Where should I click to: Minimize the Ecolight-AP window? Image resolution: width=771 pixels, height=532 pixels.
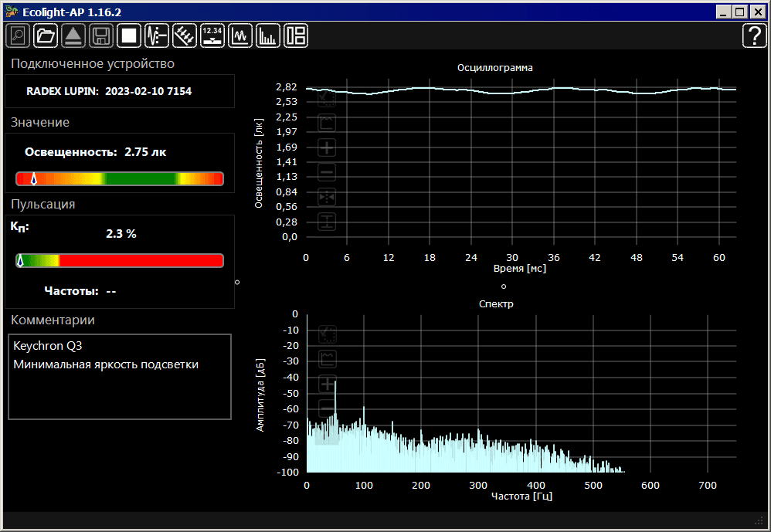[723, 12]
